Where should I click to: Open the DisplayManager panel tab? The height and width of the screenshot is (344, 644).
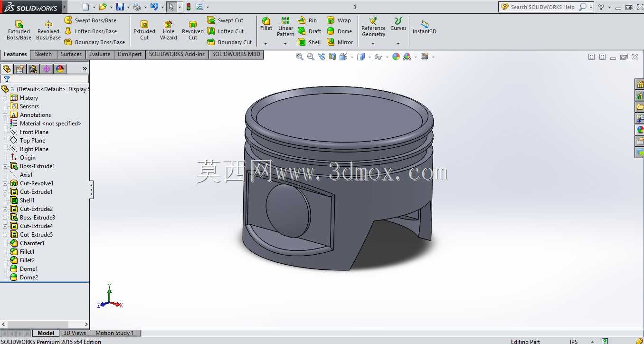point(60,69)
